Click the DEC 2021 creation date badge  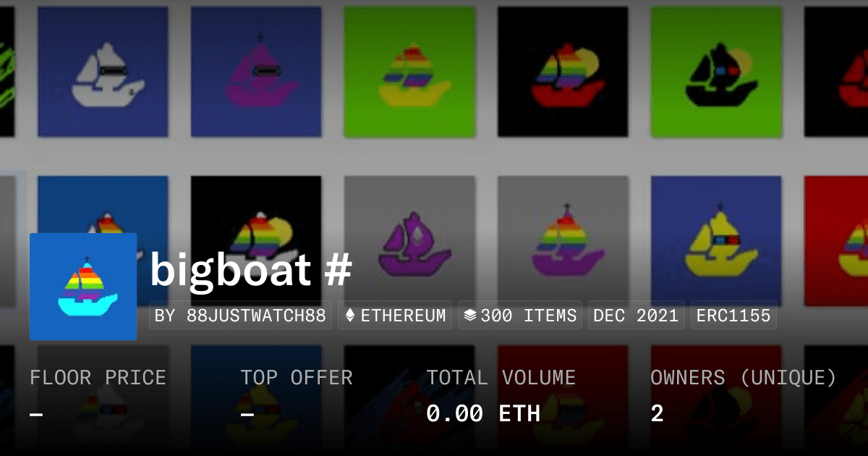(x=636, y=316)
